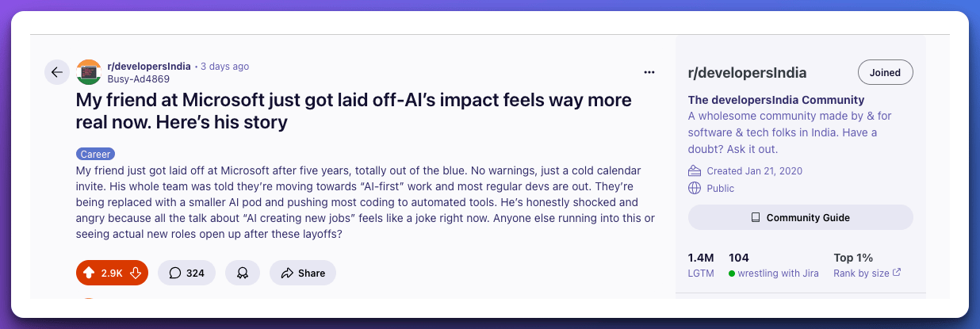This screenshot has width=980, height=329.
Task: Open the r/developersIndia community avatar
Action: click(x=89, y=72)
